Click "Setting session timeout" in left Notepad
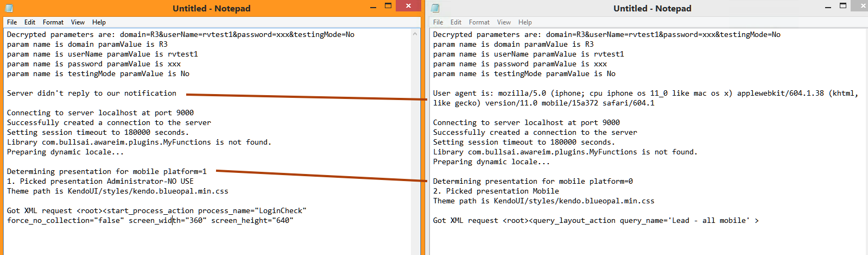 click(x=98, y=132)
